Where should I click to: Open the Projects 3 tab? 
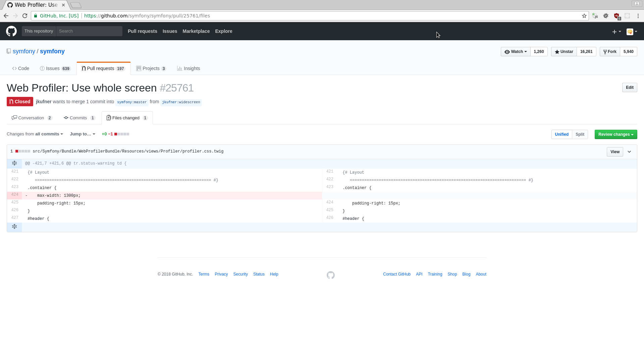click(151, 68)
